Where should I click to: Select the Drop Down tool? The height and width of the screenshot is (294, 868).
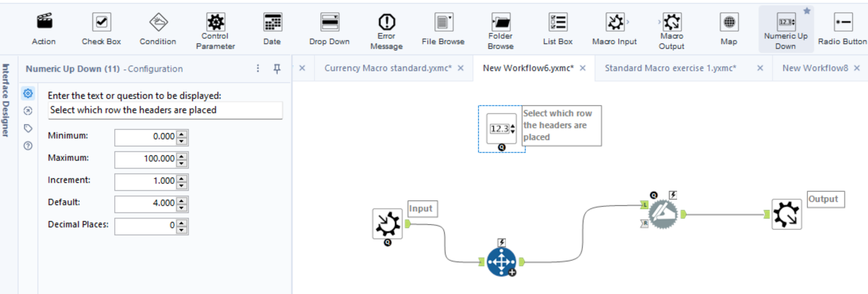coord(330,29)
